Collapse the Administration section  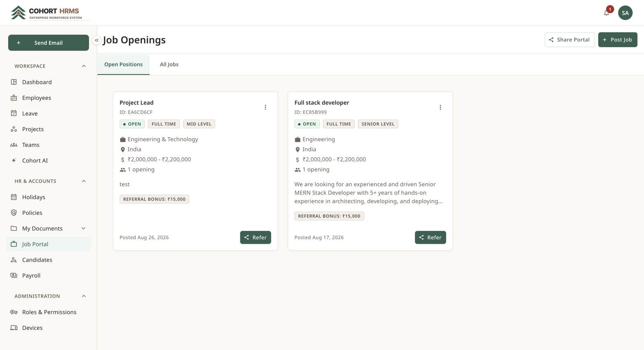[x=84, y=296]
